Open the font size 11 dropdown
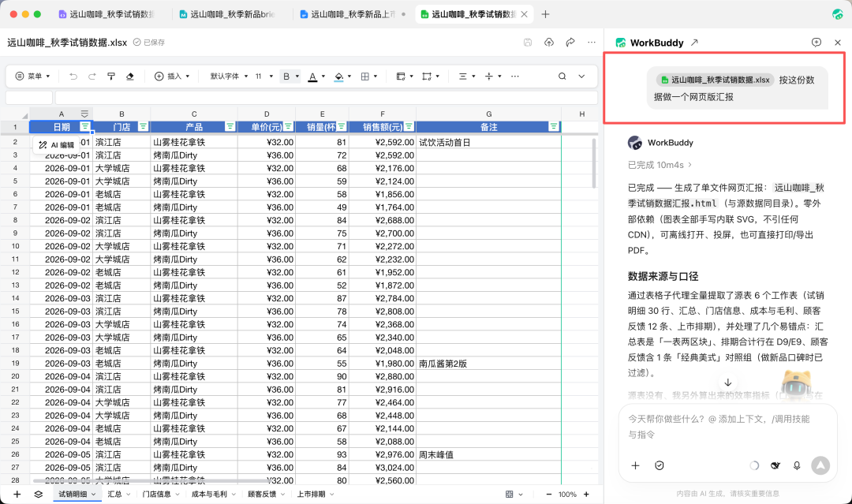The image size is (852, 504). pyautogui.click(x=264, y=77)
